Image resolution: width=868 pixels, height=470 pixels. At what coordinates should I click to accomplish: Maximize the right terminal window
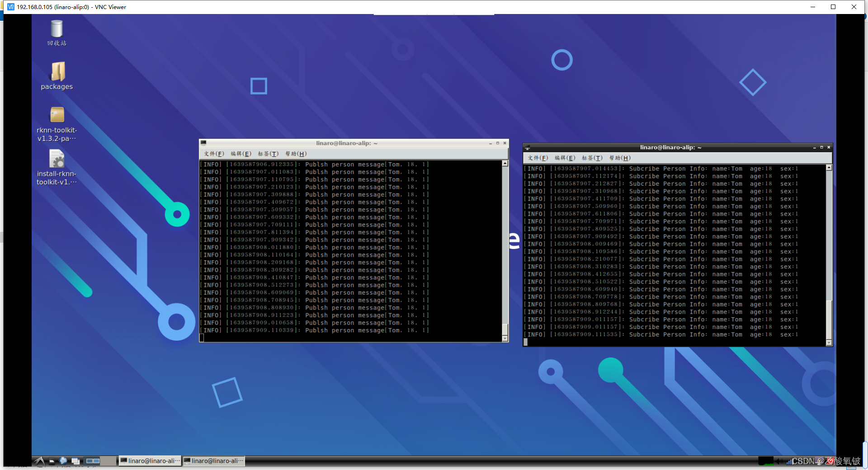tap(821, 147)
